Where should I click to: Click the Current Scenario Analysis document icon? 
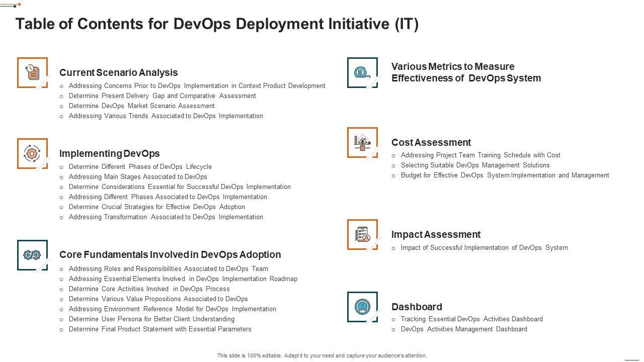click(x=32, y=72)
